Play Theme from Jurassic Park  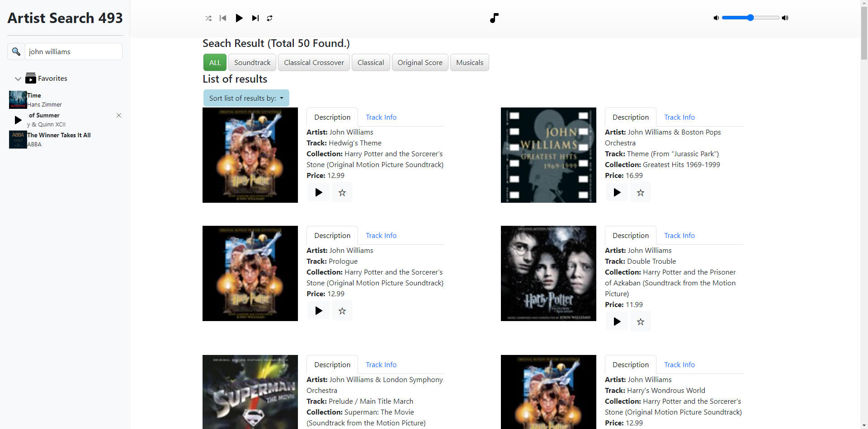pyautogui.click(x=617, y=192)
